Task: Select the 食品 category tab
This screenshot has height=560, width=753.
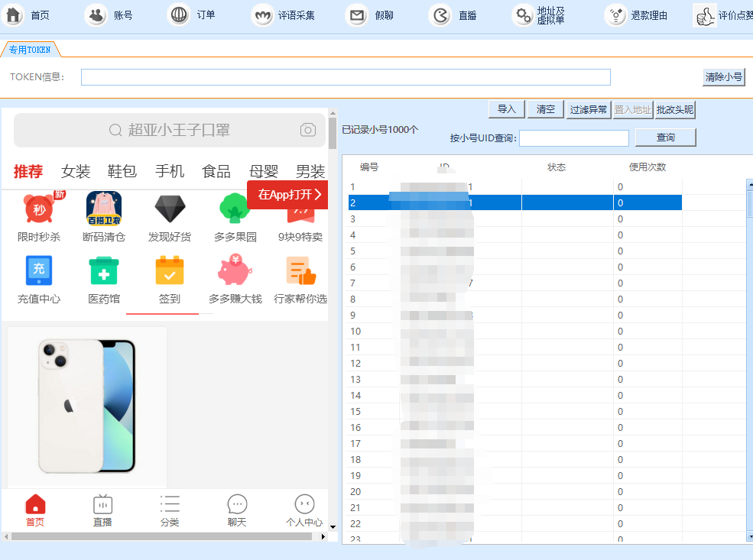Action: click(x=216, y=171)
